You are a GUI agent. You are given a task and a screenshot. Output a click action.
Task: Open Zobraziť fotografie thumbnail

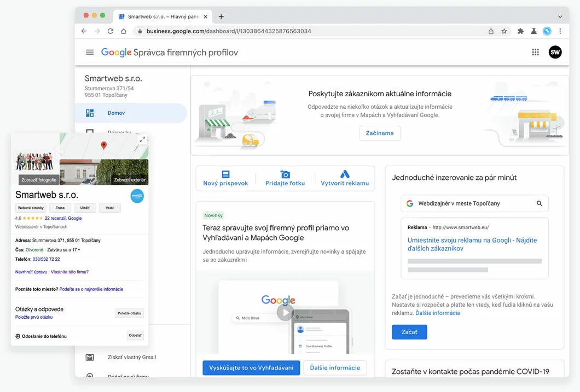point(38,180)
